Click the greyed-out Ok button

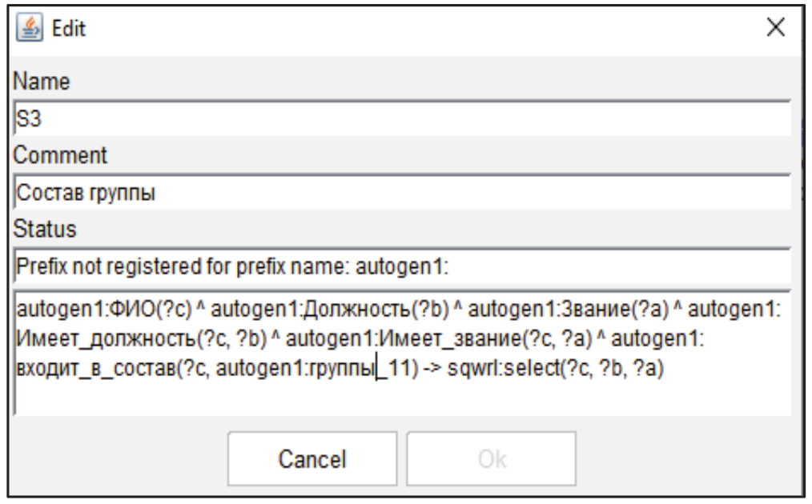pos(490,458)
